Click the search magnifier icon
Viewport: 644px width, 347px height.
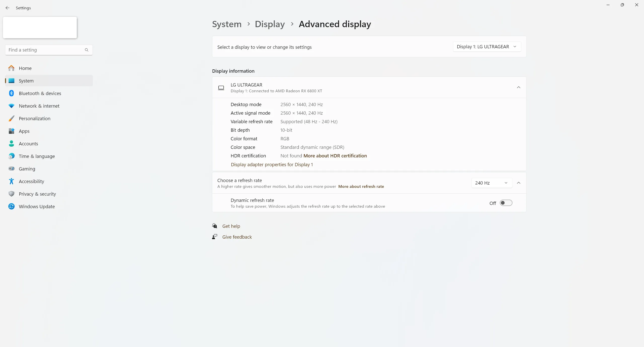point(87,50)
